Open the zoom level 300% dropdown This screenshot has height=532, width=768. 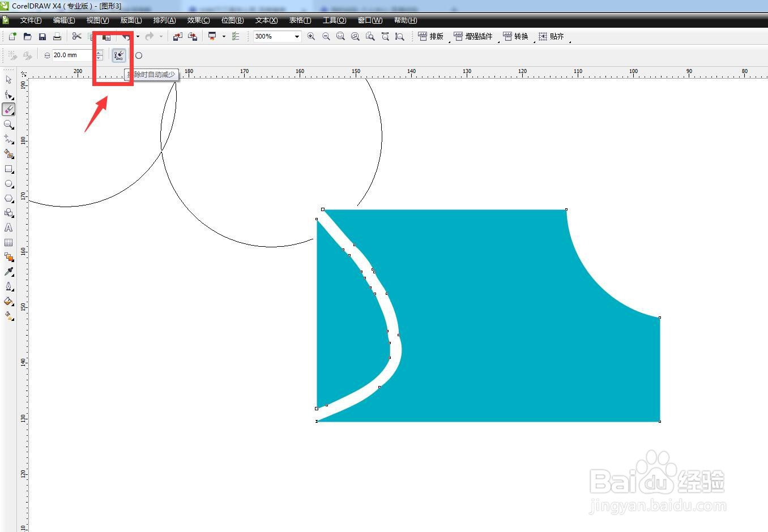[297, 36]
